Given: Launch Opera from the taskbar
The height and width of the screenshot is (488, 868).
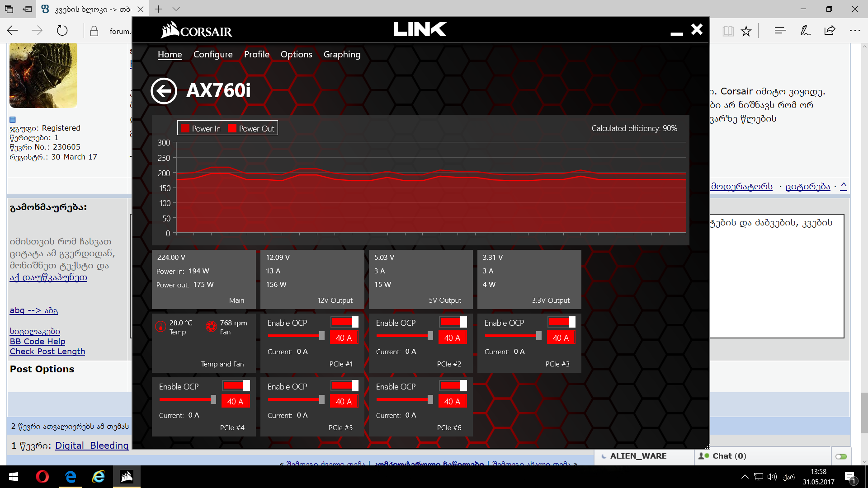Looking at the screenshot, I should point(42,477).
